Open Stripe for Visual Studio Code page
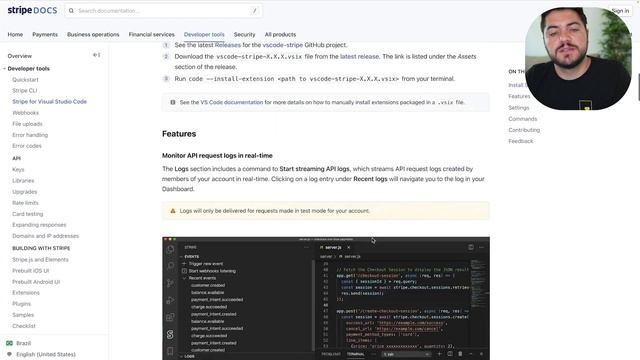This screenshot has width=640, height=360. 49,102
